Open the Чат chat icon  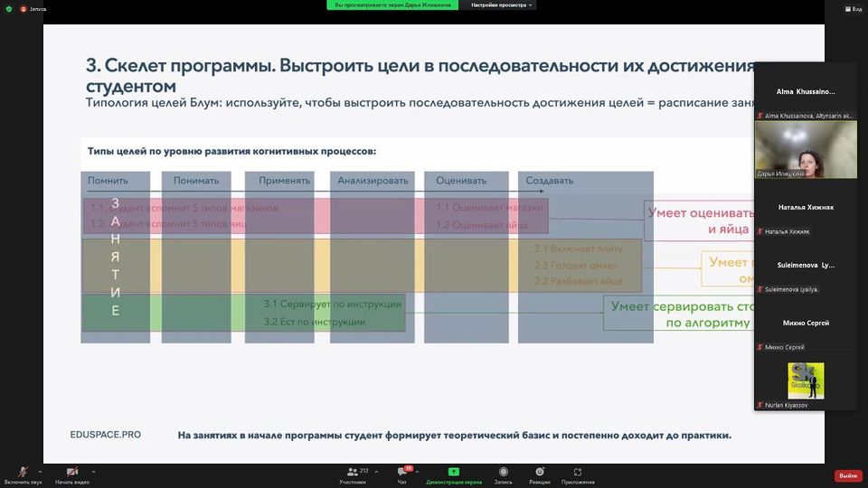[x=401, y=472]
